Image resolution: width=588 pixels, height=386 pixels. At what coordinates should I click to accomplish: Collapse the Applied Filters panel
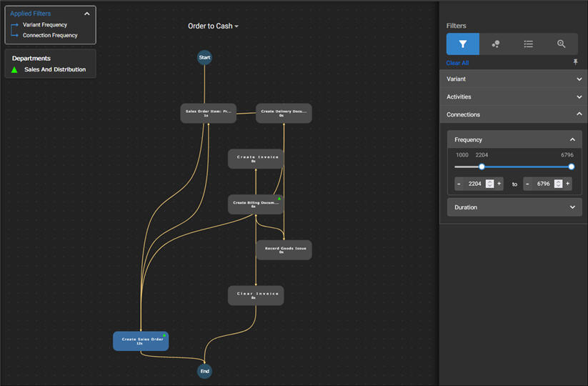87,14
